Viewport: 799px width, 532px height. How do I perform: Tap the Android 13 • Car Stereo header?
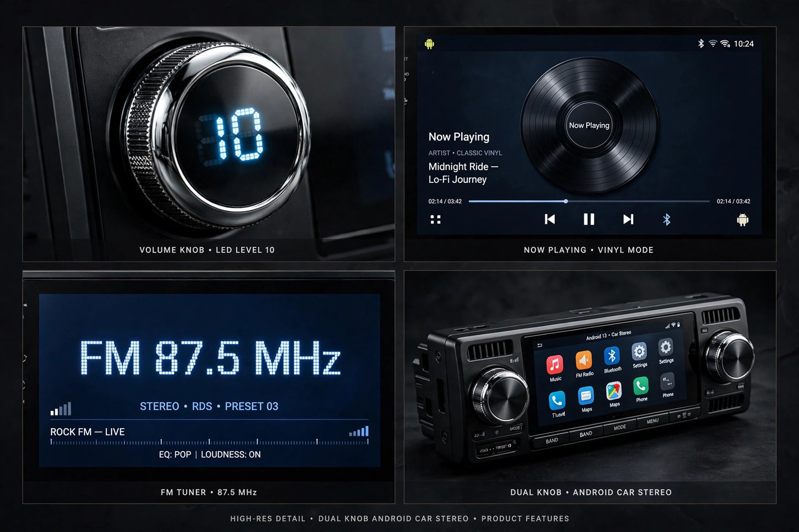pyautogui.click(x=608, y=335)
